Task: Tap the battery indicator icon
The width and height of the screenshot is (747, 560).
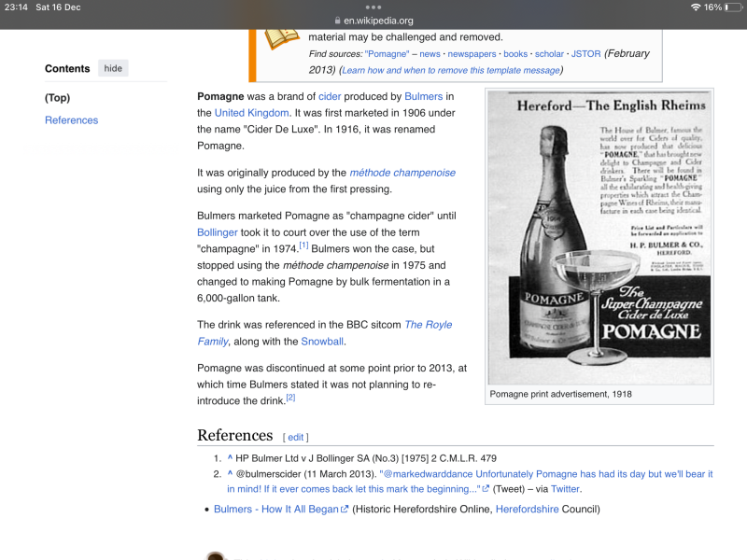Action: pos(733,7)
